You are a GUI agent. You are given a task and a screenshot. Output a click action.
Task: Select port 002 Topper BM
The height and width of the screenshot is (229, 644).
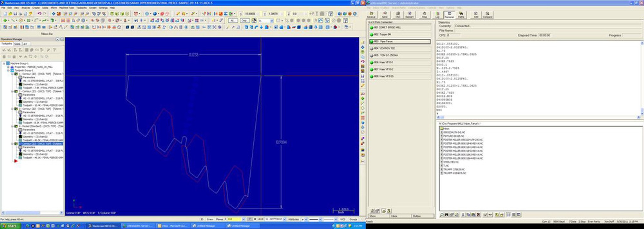[400, 34]
